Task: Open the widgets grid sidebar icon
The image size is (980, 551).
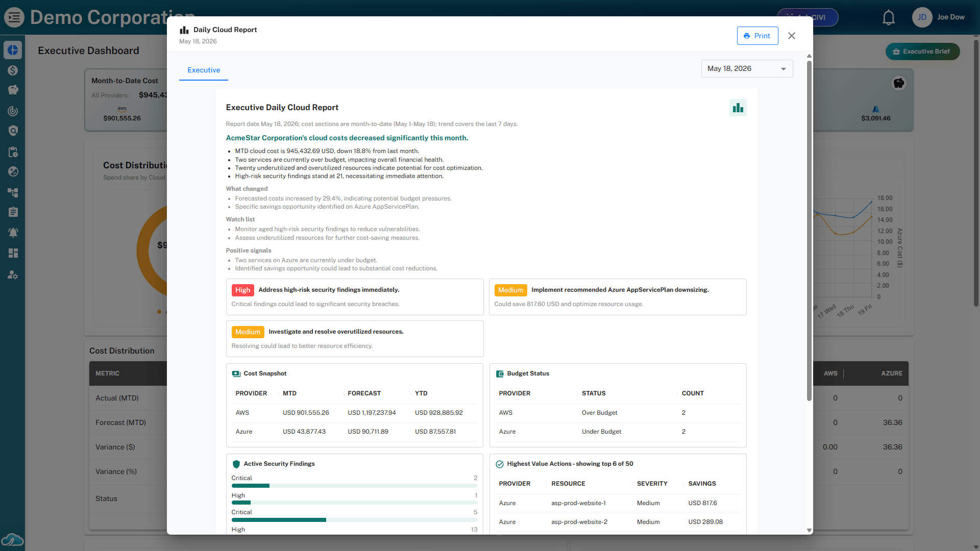Action: point(13,253)
